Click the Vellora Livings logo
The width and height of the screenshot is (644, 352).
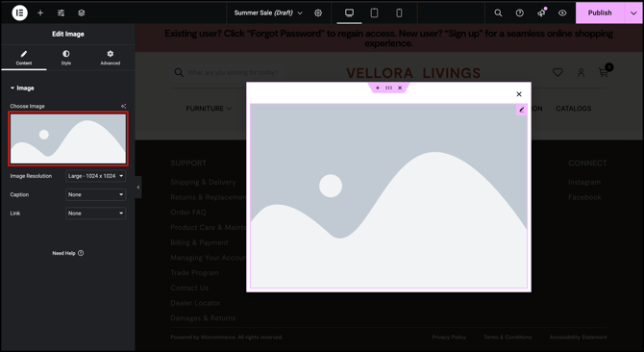click(413, 73)
